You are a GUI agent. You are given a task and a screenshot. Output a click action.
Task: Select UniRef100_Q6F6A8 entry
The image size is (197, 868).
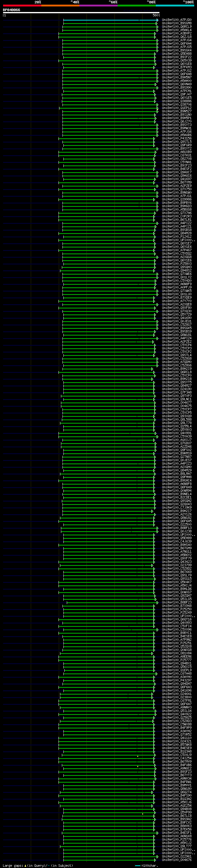(x=177, y=74)
